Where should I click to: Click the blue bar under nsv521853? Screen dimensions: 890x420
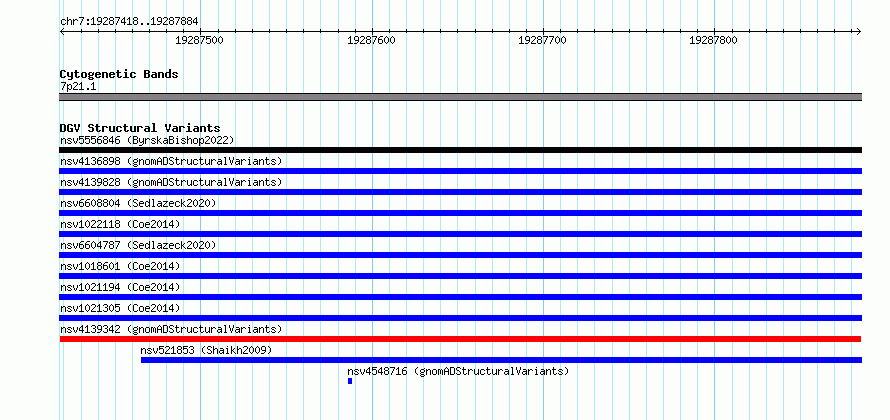[x=501, y=360]
